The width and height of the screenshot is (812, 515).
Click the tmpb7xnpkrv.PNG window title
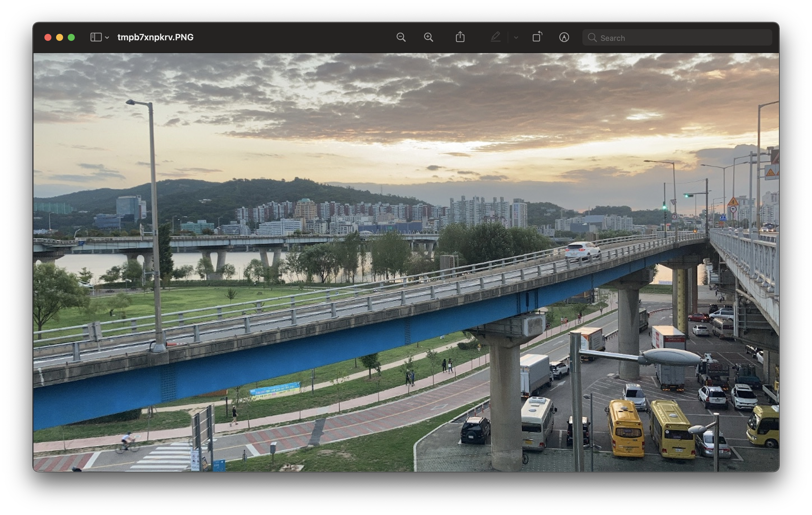click(x=155, y=37)
